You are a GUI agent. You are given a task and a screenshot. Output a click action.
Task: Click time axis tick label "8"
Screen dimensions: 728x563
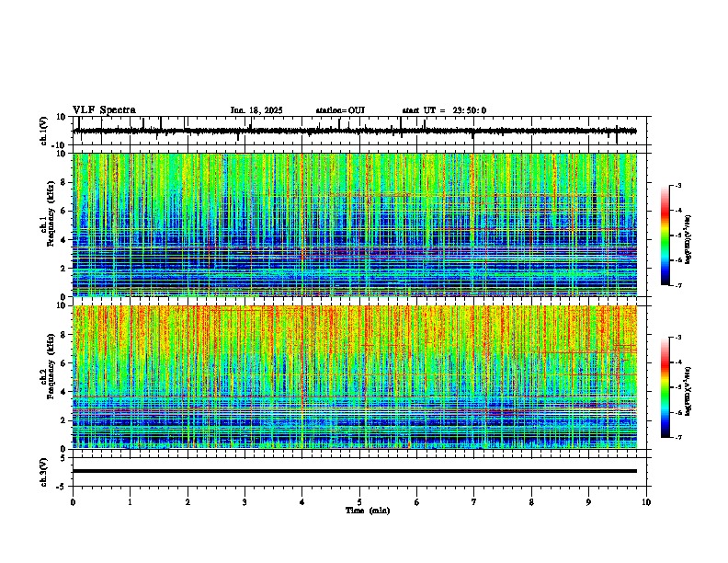tap(531, 502)
